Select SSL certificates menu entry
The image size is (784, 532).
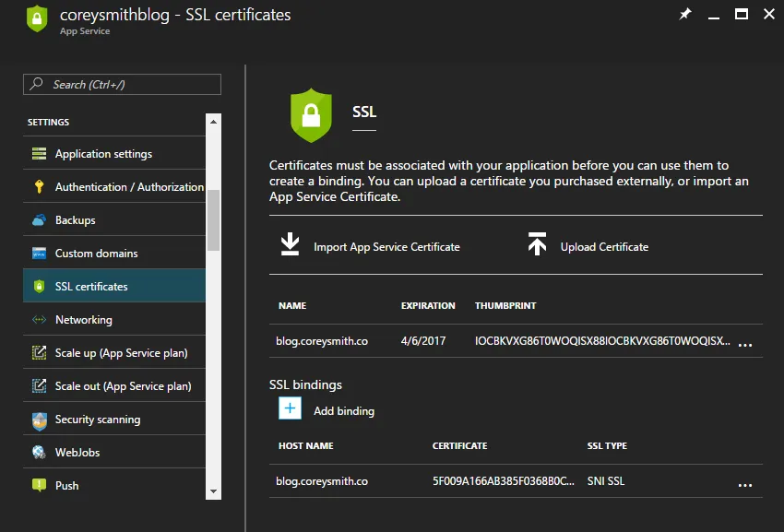pyautogui.click(x=114, y=286)
